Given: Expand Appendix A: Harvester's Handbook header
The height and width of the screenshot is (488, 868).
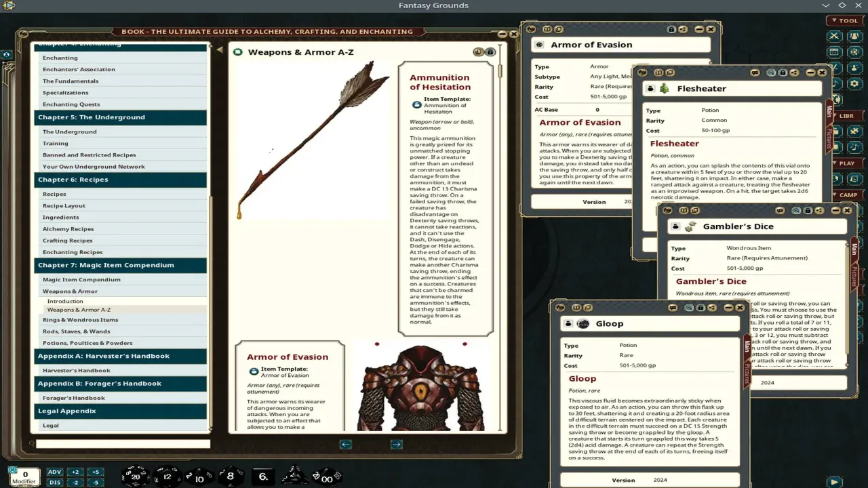Looking at the screenshot, I should 121,356.
